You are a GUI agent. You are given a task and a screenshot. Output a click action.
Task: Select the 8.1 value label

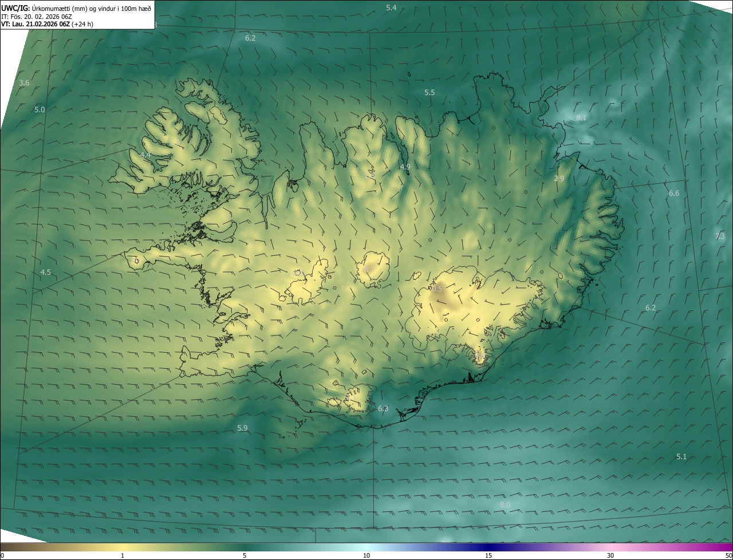(581, 117)
